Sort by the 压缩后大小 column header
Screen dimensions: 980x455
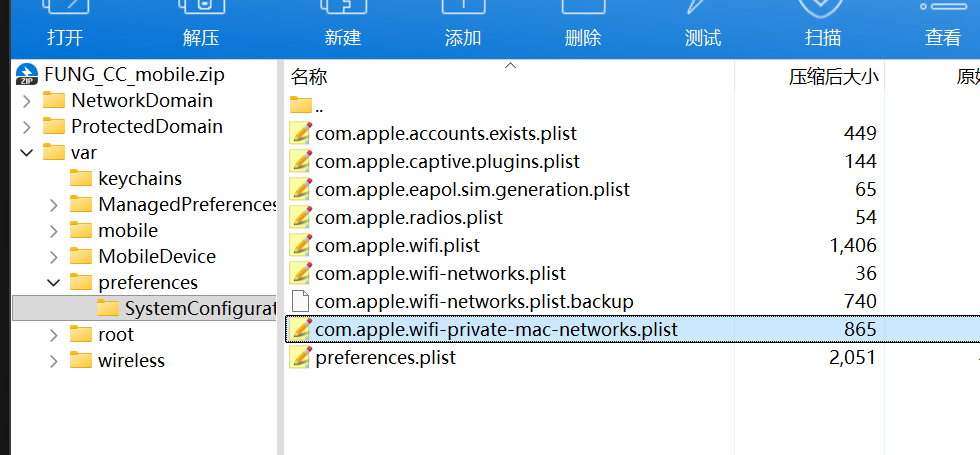[833, 78]
